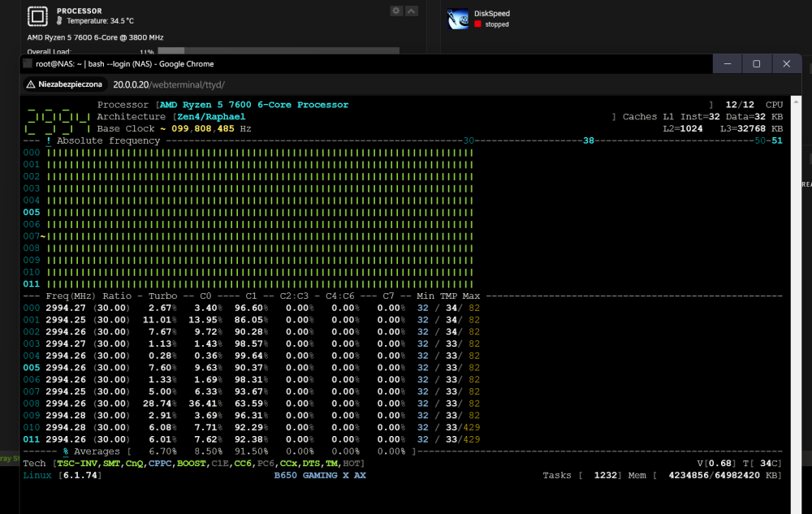The image size is (812, 514).
Task: Maximize the Chrome terminal window
Action: pos(757,63)
